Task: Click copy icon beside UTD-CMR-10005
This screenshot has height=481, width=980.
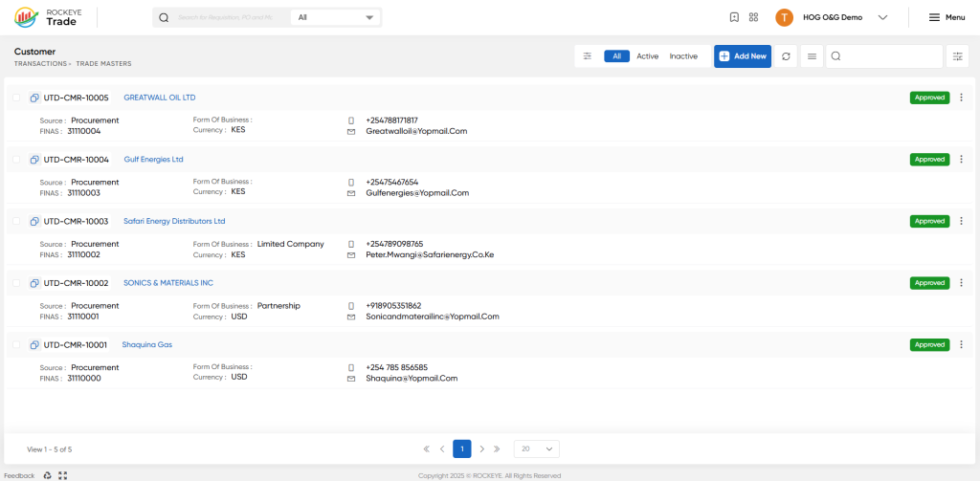Action: (34, 98)
